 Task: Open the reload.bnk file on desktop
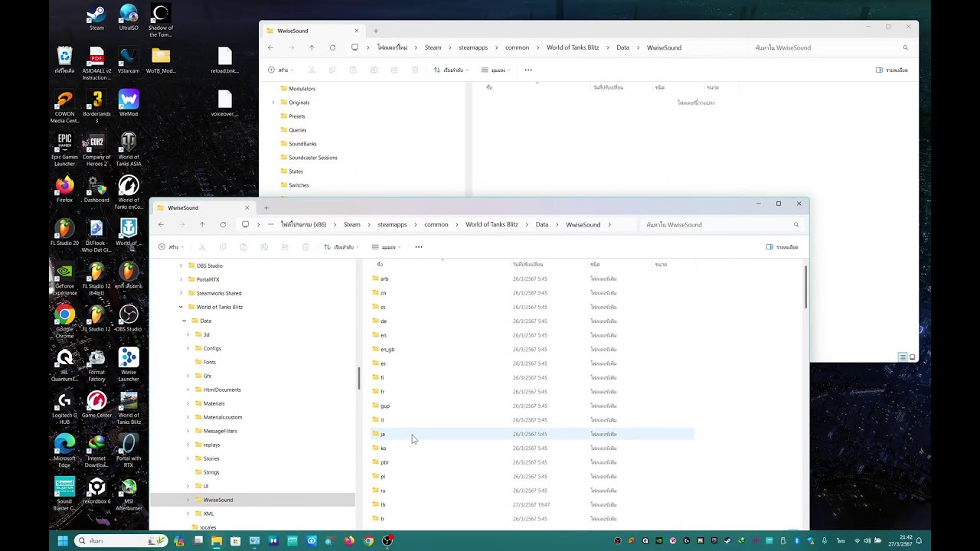click(x=224, y=61)
